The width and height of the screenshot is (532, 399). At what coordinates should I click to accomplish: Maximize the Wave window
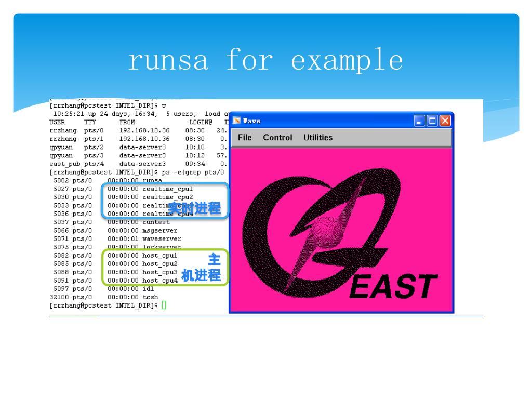(x=432, y=121)
